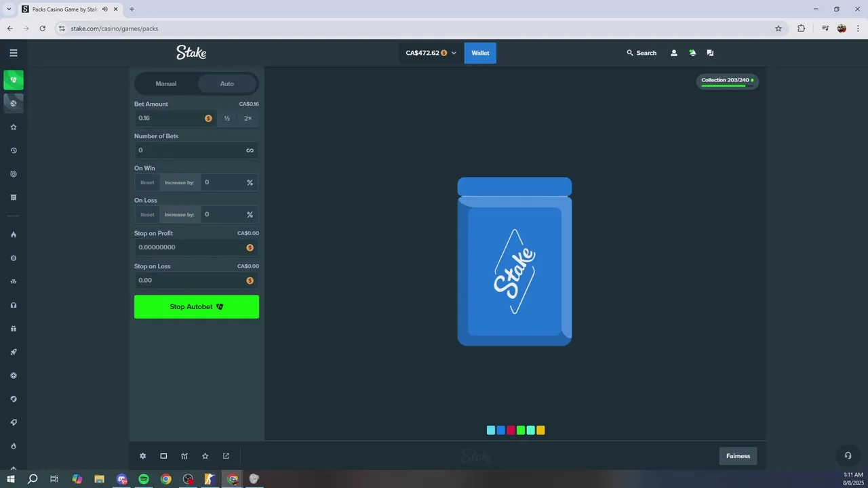Open File Explorer in the taskbar
This screenshot has height=488, width=868.
(x=99, y=479)
